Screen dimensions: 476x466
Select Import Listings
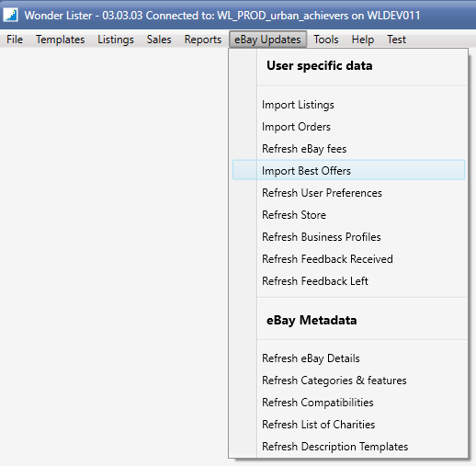pyautogui.click(x=348, y=105)
